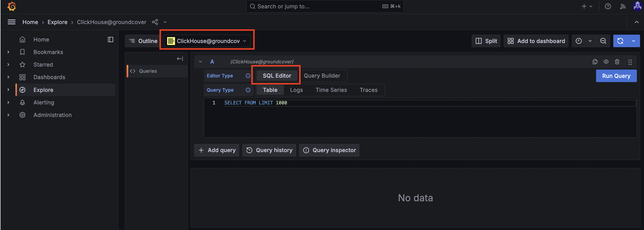
Task: Duplicate query A with the copy icon
Action: tap(595, 62)
